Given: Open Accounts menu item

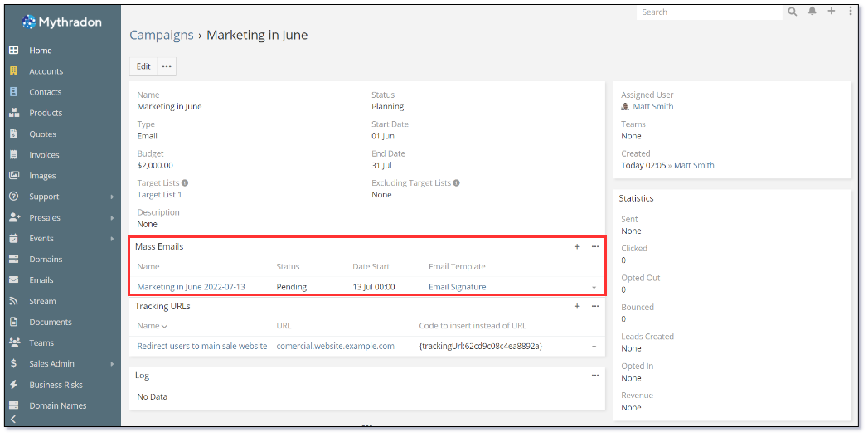Looking at the screenshot, I should (46, 70).
